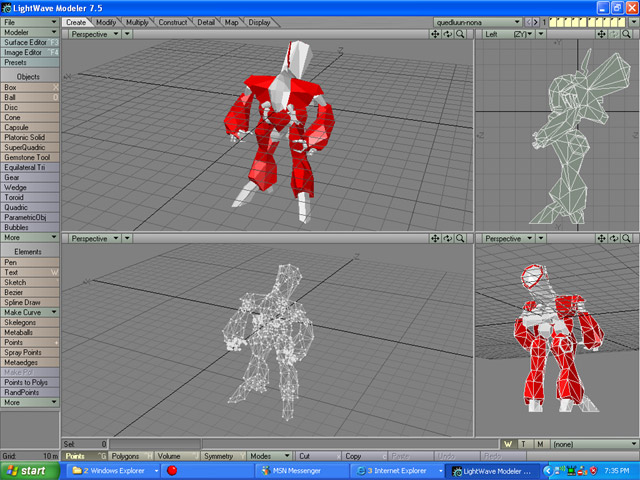Select the Gemstone Tool
This screenshot has height=480, width=640.
30,157
